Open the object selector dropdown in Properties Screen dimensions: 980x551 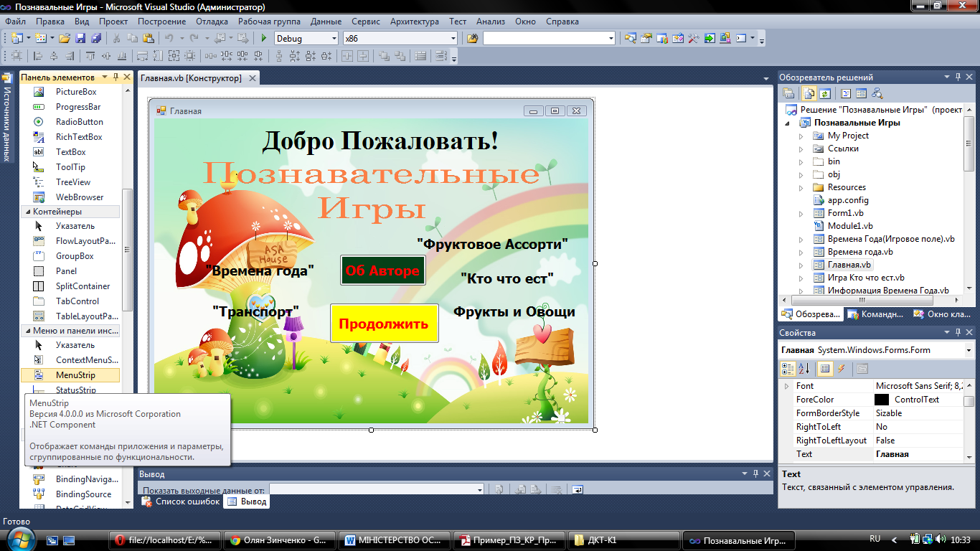[x=969, y=350]
